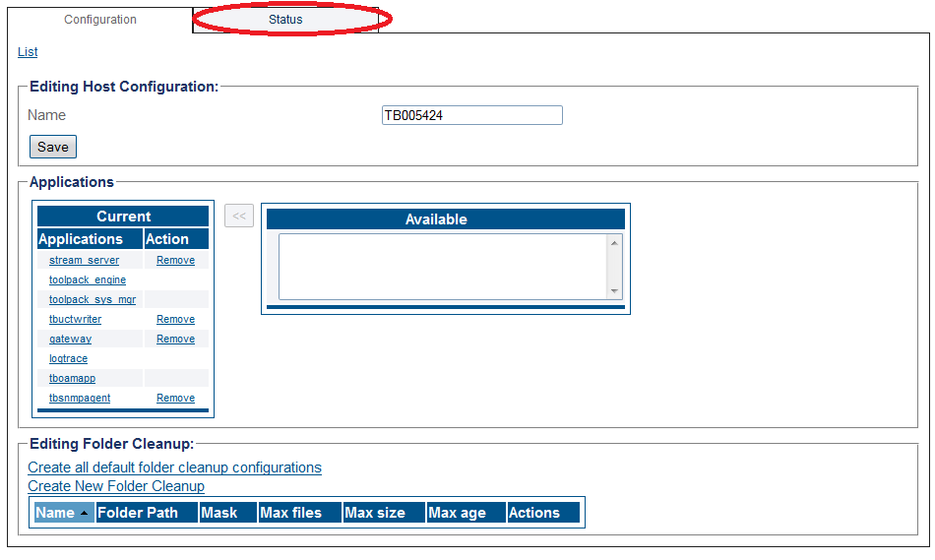Remove the gateway application

tap(175, 339)
